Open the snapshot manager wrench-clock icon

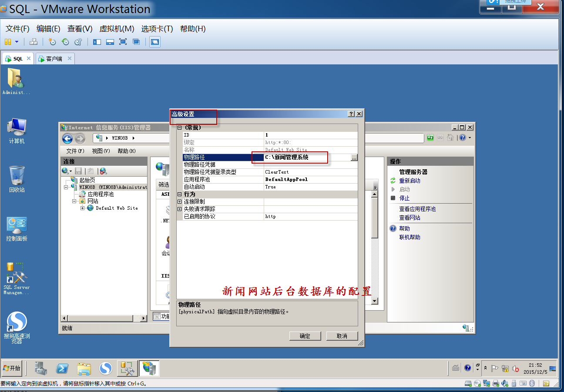tap(78, 42)
